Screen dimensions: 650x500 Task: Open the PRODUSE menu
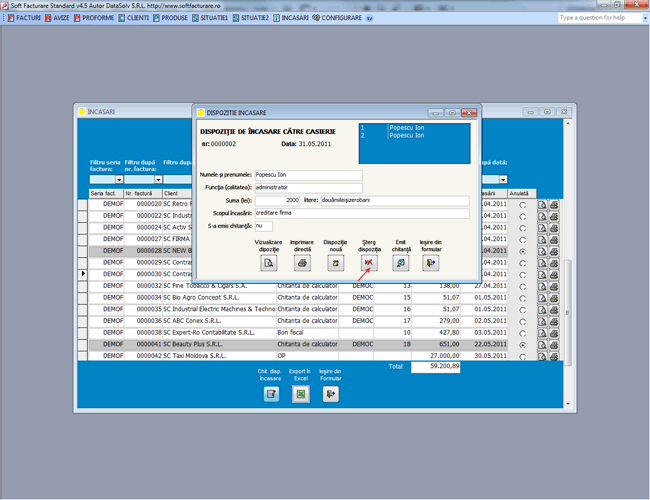click(x=170, y=18)
